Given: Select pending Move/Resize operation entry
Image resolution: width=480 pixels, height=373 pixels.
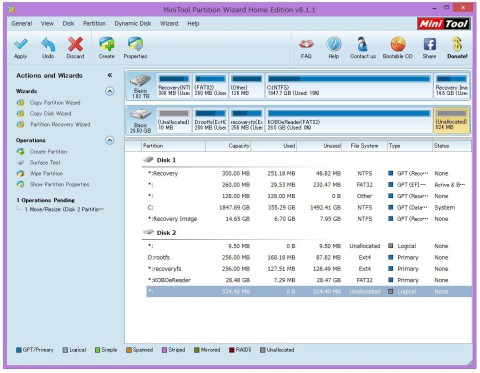Looking at the screenshot, I should pos(64,210).
